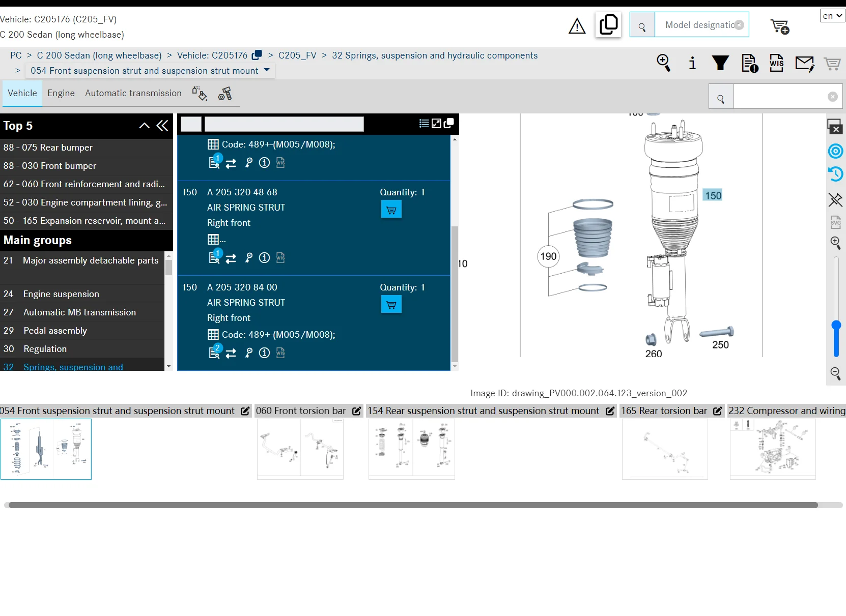Click the greyed shopping cart toolbar icon
Image resolution: width=846 pixels, height=616 pixels.
[832, 64]
